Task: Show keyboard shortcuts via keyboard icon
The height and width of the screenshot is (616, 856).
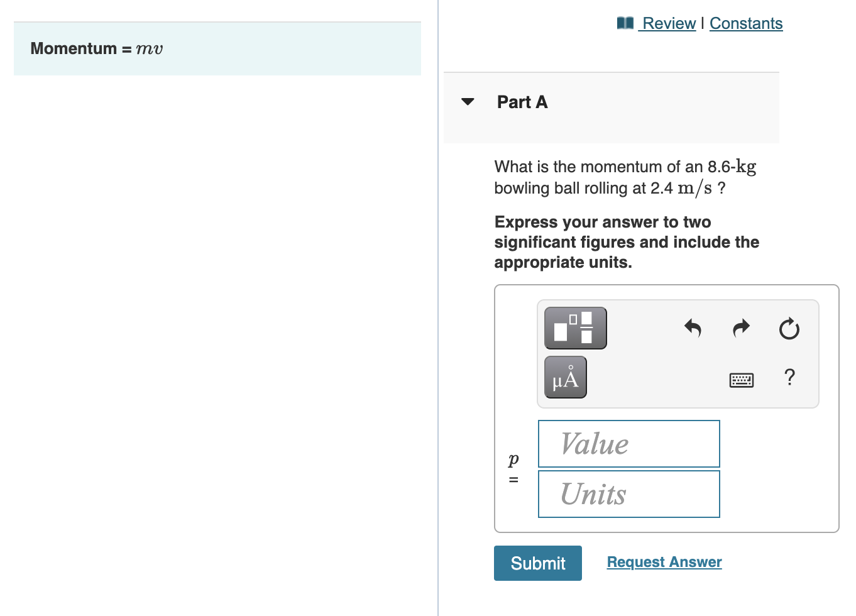Action: point(741,380)
